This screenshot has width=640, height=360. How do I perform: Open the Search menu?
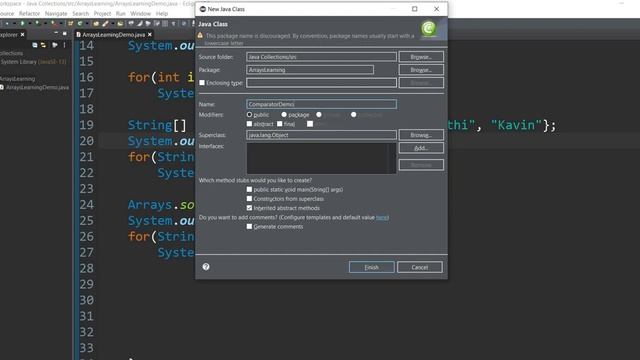coord(80,13)
